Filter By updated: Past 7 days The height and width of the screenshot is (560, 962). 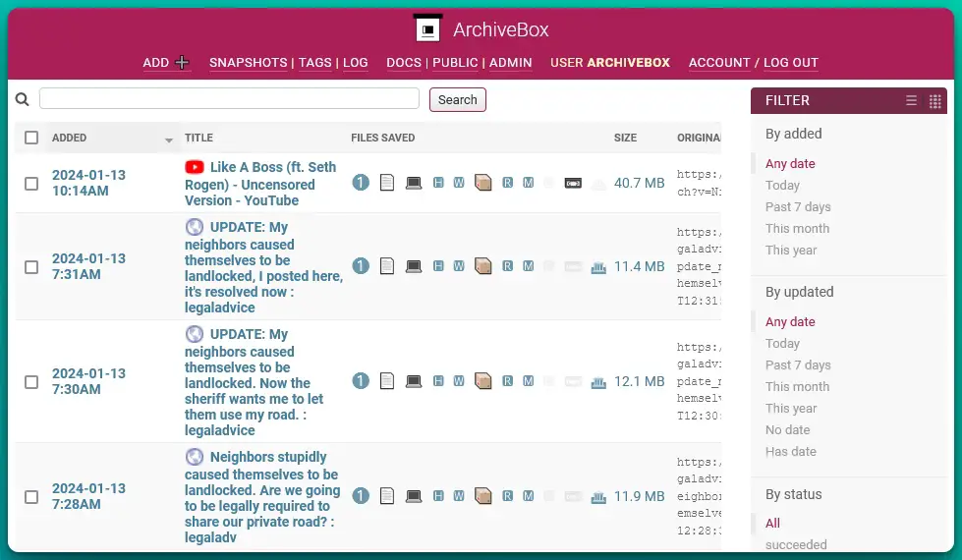(x=798, y=364)
